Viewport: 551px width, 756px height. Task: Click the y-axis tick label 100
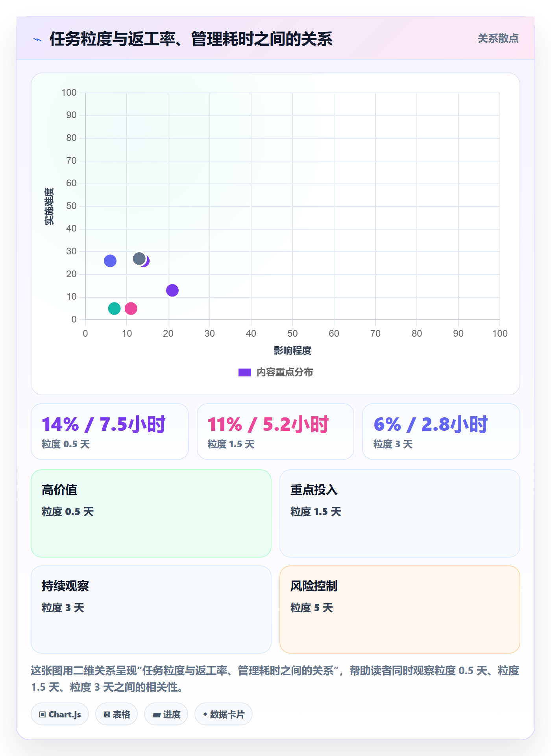[69, 93]
